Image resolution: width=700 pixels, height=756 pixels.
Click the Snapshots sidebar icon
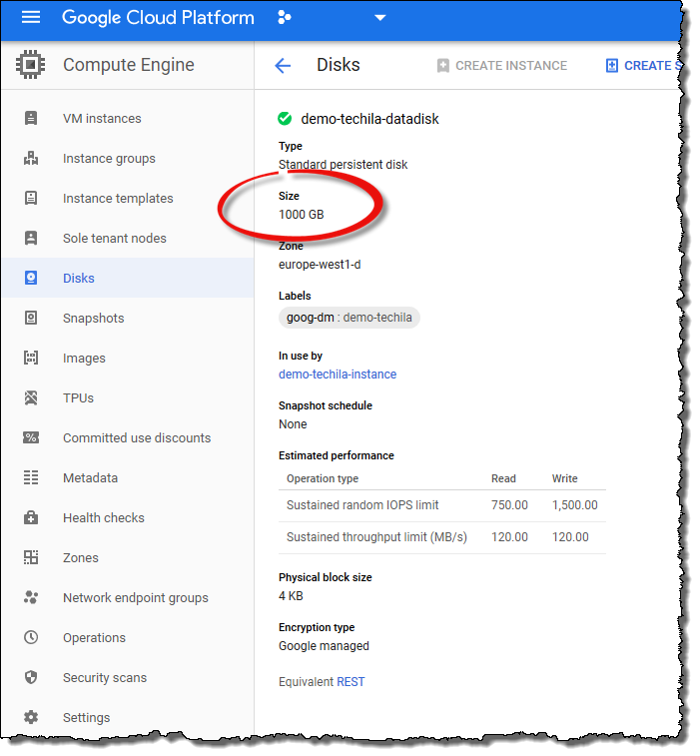point(31,319)
